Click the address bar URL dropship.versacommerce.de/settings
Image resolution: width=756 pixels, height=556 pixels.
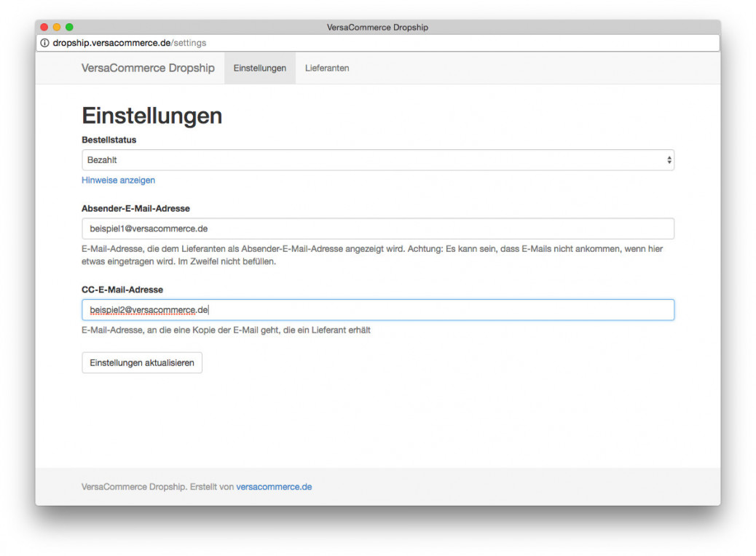coord(129,43)
